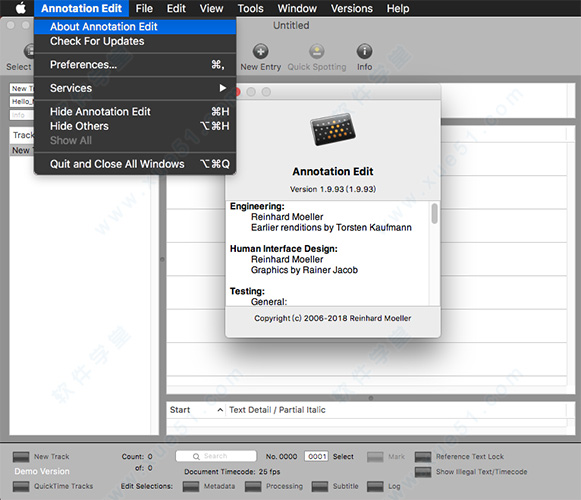Click the Document Timecode: 25 fps text
This screenshot has height=500, width=581.
232,472
